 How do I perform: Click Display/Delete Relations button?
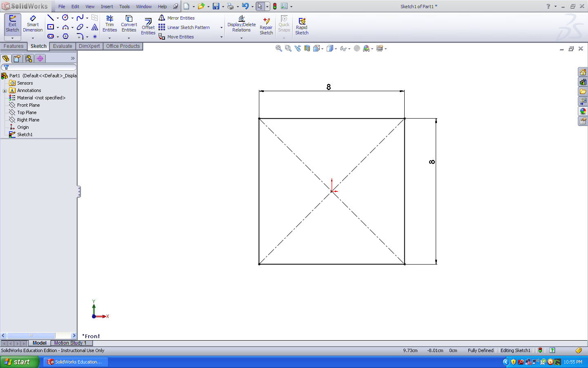[x=241, y=24]
